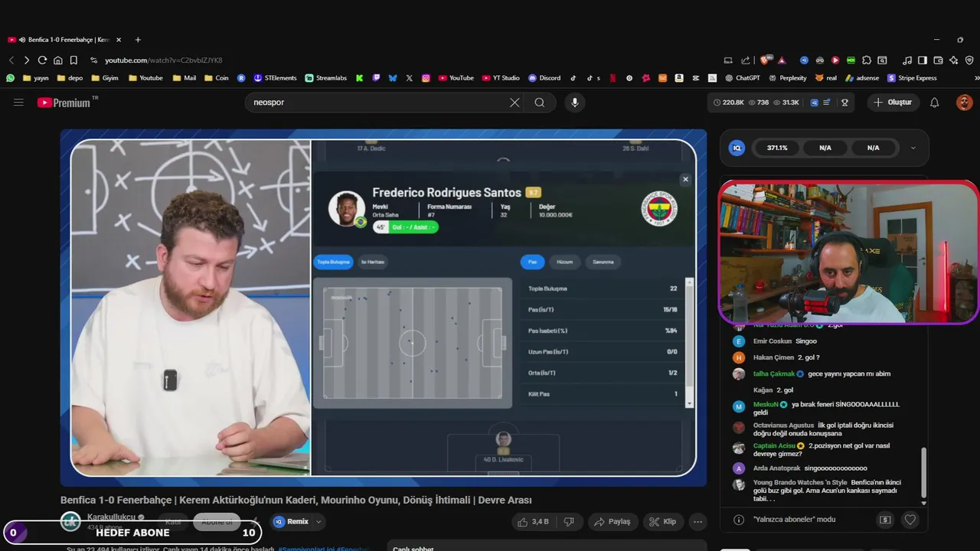Dislike the video with thumbs down
The image size is (980, 551).
569,522
